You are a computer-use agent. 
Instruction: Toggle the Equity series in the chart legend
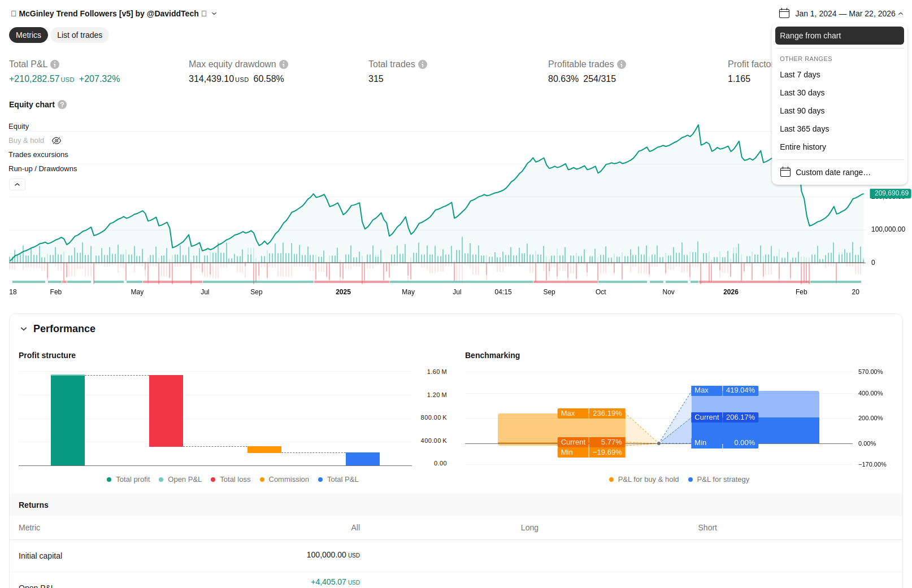(x=19, y=127)
